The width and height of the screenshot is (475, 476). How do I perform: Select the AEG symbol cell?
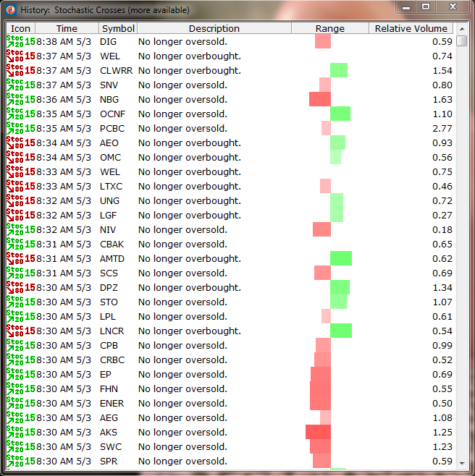[109, 417]
